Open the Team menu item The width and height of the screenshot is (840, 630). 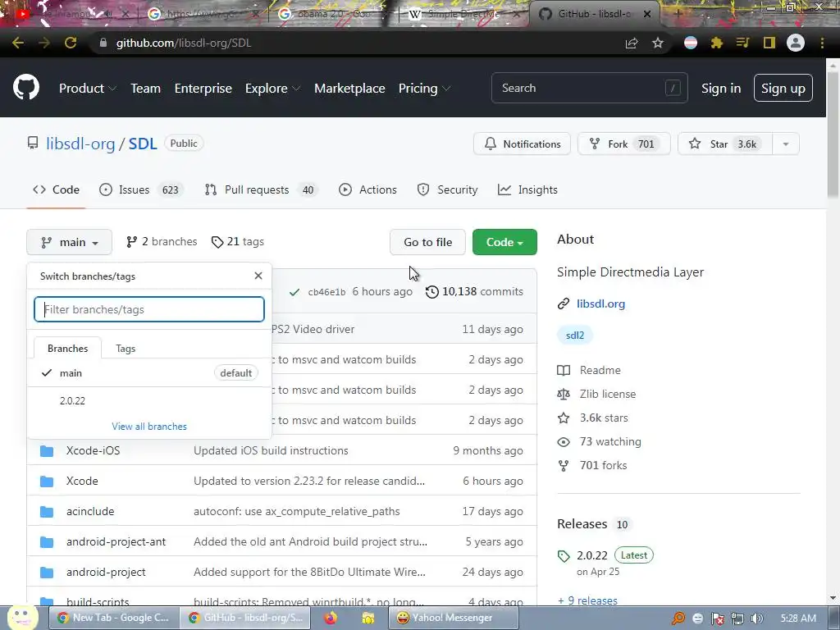click(x=146, y=89)
